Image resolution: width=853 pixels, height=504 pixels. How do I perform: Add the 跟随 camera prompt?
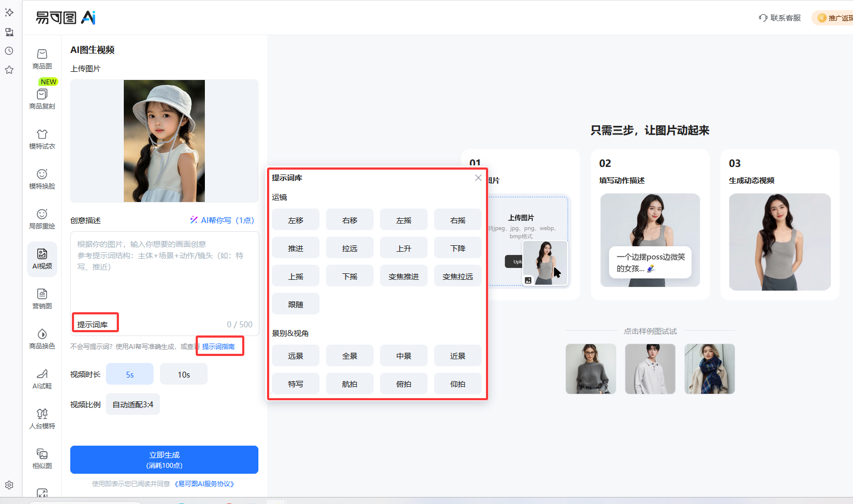[x=296, y=304]
